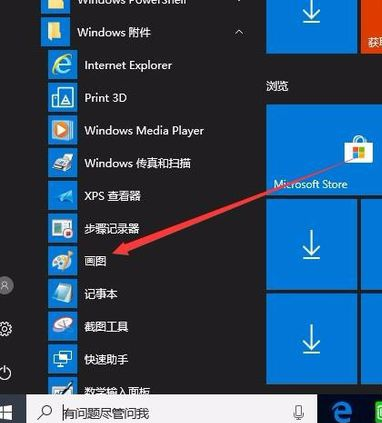
Task: Click the XPS 查看器 icon
Action: [63, 195]
